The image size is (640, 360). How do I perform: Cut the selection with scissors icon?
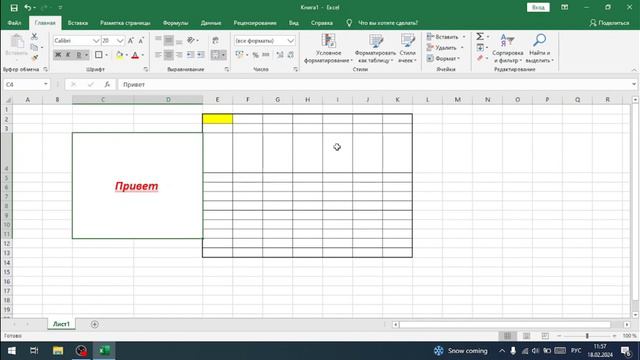tap(34, 37)
